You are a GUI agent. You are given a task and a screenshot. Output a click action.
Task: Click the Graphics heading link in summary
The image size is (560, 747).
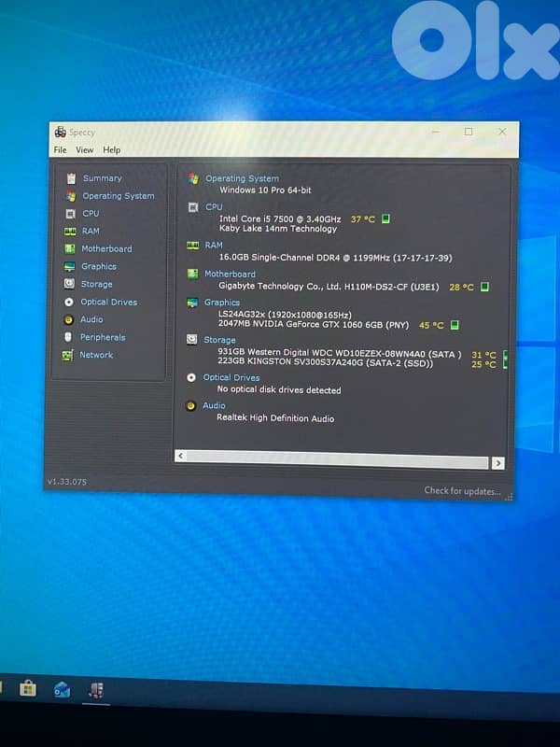tap(222, 303)
